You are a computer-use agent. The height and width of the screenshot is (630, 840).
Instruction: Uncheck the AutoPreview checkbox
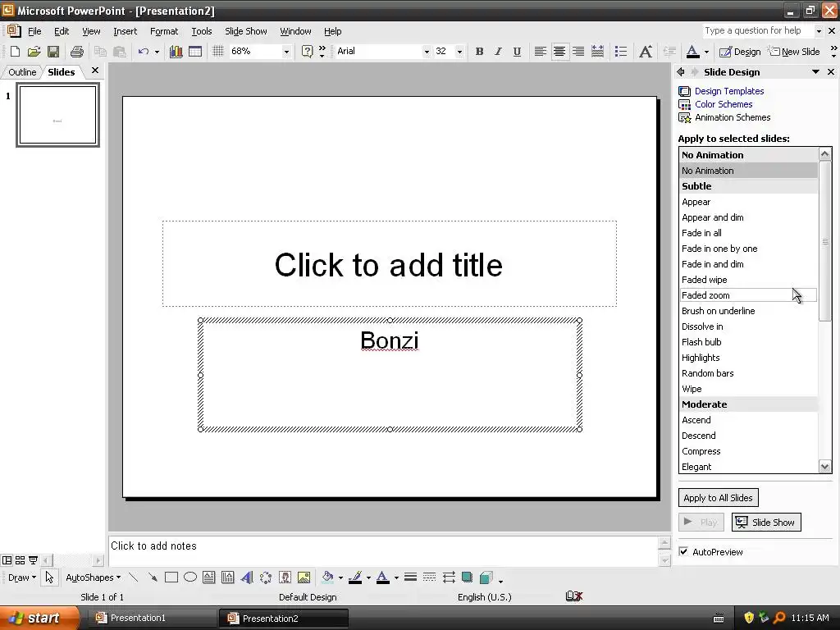click(x=683, y=552)
